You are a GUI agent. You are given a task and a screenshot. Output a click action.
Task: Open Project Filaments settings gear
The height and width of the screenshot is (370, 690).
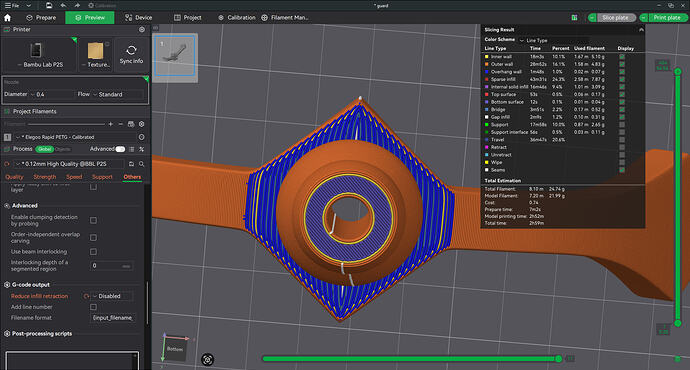click(x=141, y=124)
